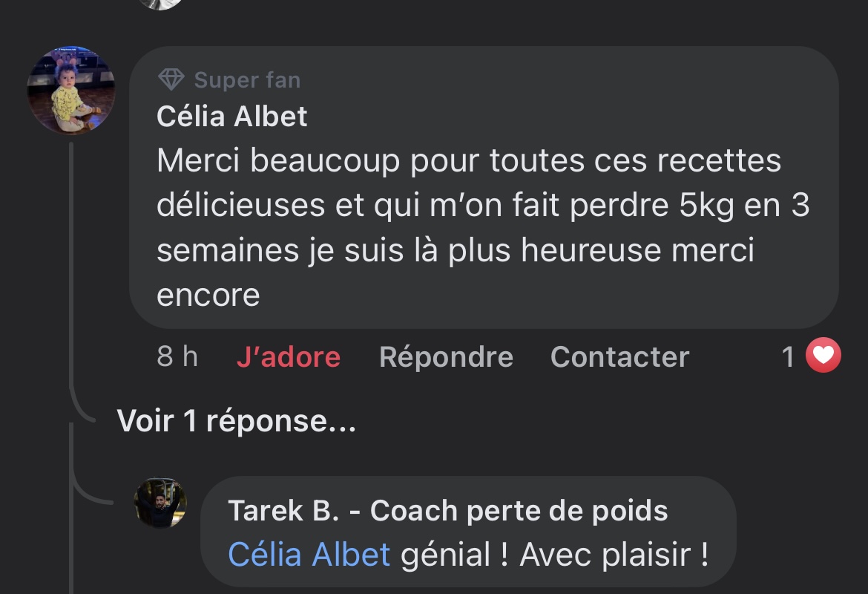868x594 pixels.
Task: Click the red heart reaction icon
Action: (823, 356)
